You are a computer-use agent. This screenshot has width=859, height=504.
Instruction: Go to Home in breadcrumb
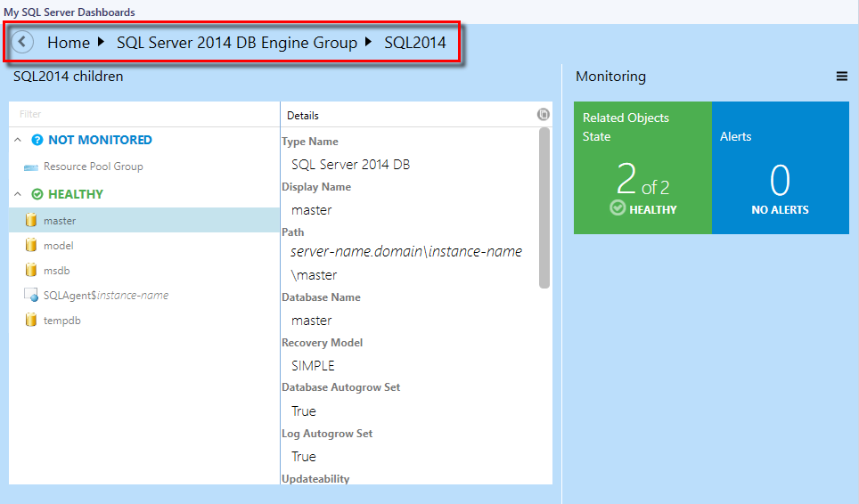pyautogui.click(x=69, y=43)
